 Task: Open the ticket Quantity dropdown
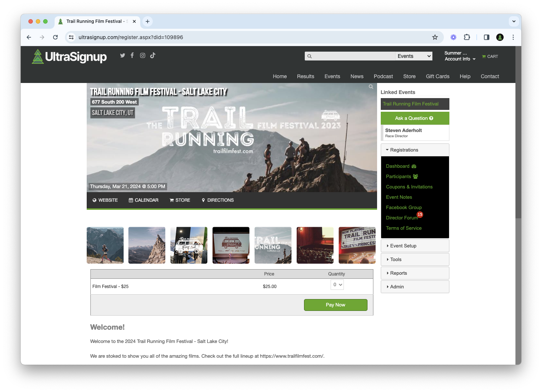tap(337, 285)
